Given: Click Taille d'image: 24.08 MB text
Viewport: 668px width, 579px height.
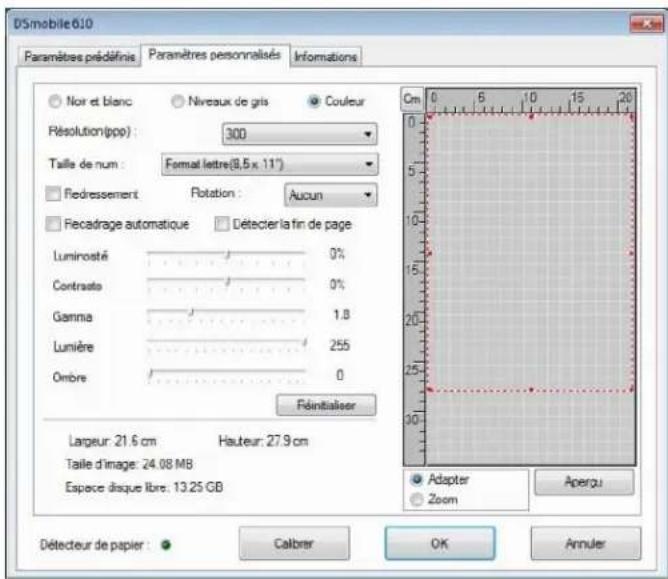Looking at the screenshot, I should point(129,464).
